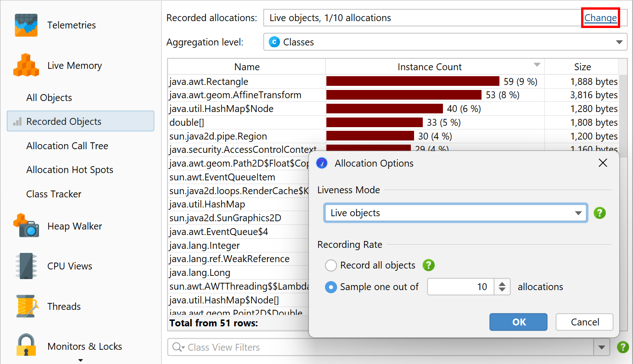Increase the sampling rate with the spinner
Screen dimensions: 633x364
[502, 284]
